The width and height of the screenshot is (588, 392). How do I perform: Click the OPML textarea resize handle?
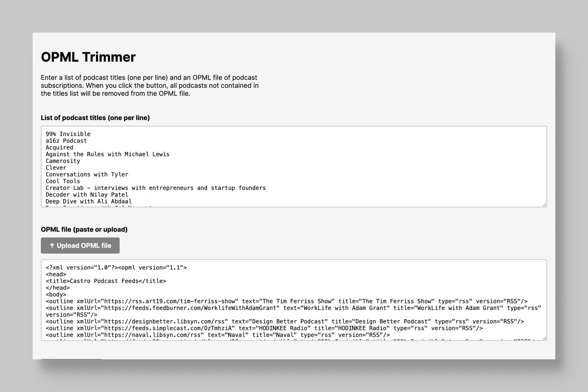click(544, 338)
